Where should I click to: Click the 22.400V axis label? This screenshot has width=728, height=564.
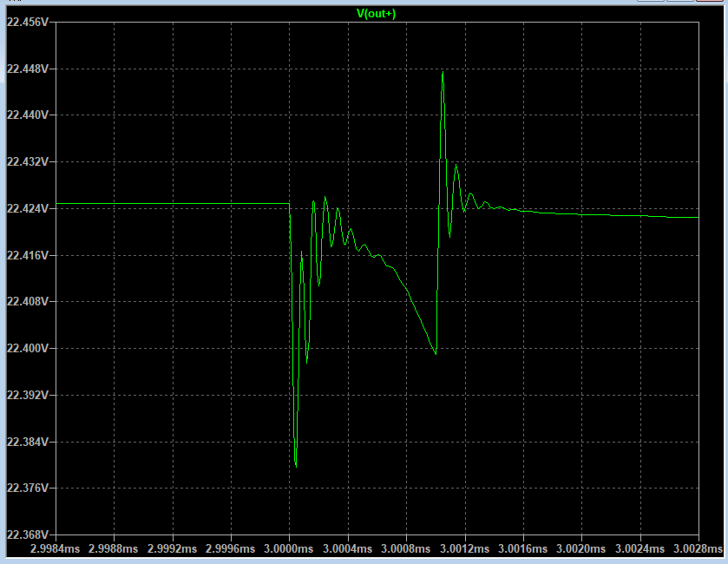[28, 348]
